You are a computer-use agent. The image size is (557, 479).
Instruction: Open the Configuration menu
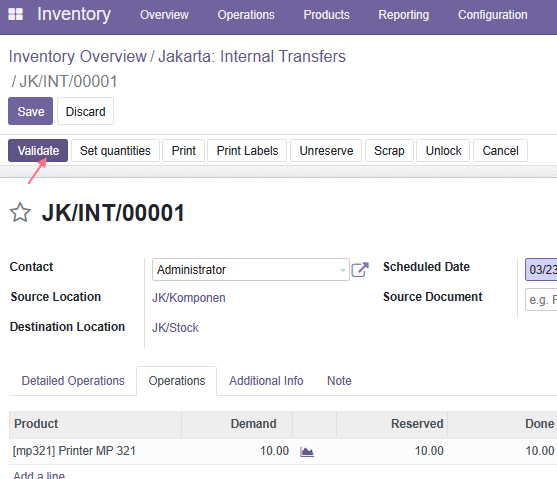pos(492,15)
